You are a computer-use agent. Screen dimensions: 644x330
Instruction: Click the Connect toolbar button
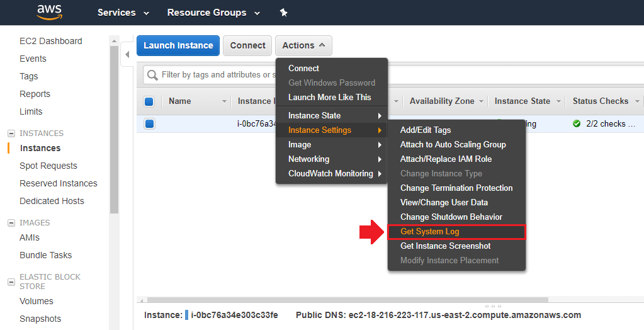(x=247, y=45)
